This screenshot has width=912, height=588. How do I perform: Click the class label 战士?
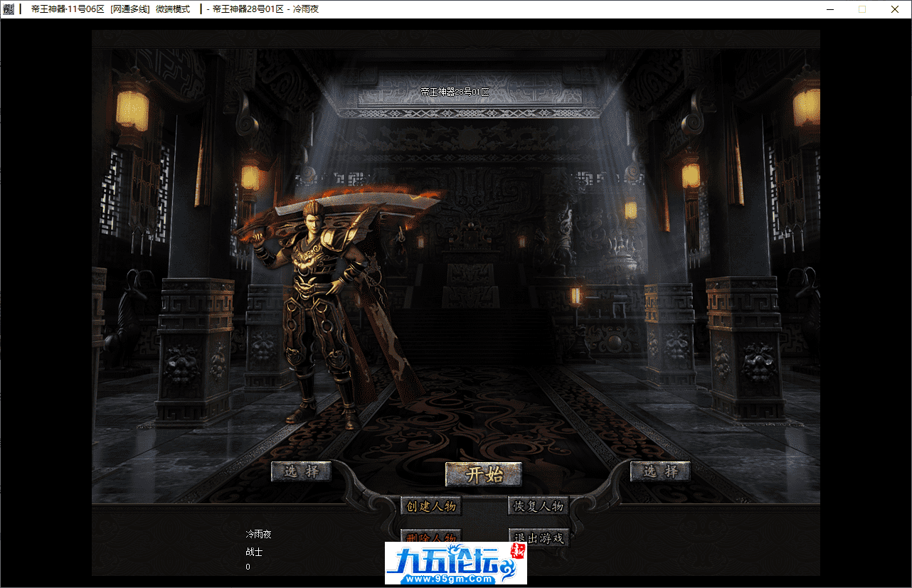coord(255,552)
